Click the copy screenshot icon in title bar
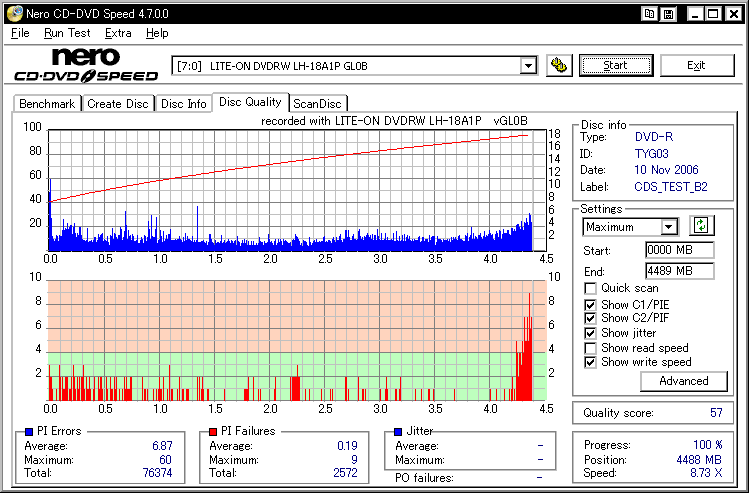The image size is (749, 493). 649,14
